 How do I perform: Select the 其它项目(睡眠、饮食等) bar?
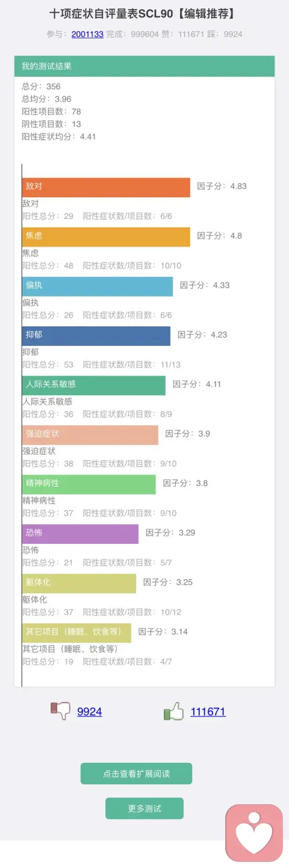click(x=76, y=632)
